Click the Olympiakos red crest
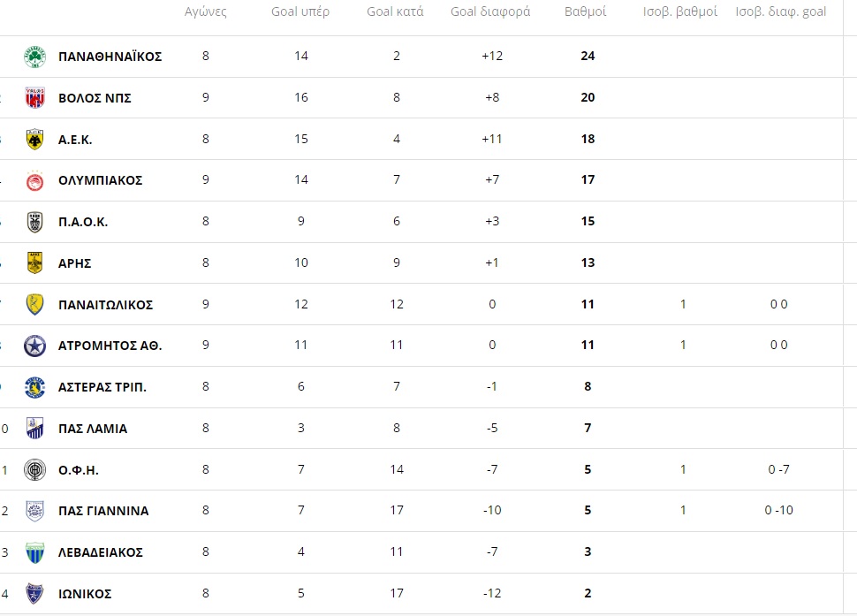The image size is (857, 616). click(x=34, y=180)
